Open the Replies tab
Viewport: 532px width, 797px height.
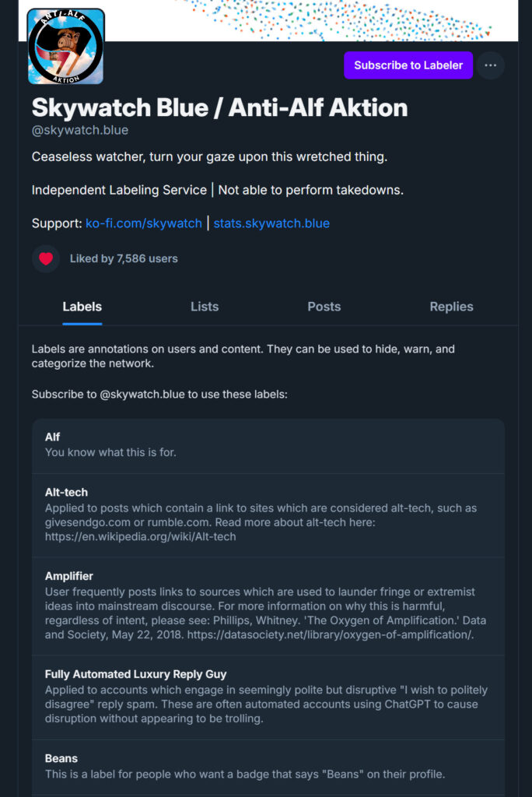451,307
